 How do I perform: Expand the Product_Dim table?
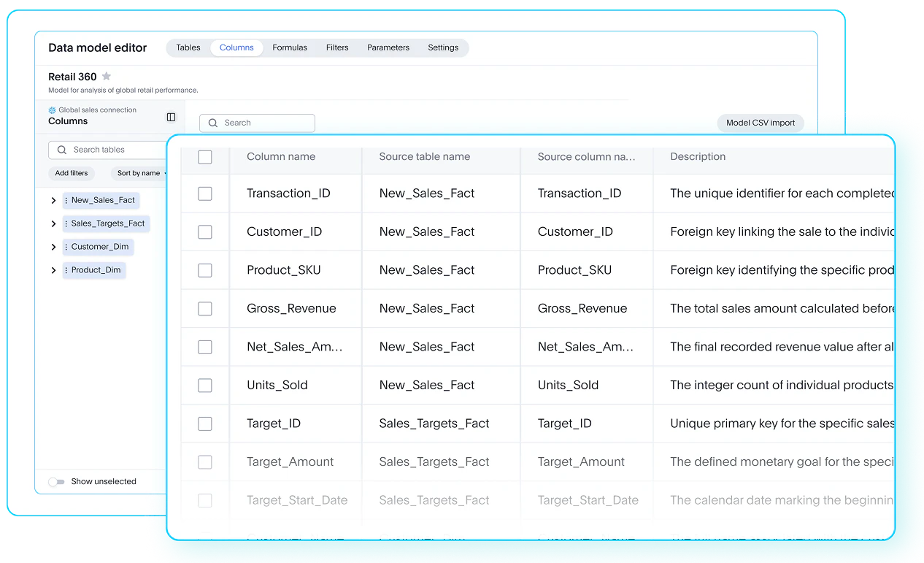point(53,270)
